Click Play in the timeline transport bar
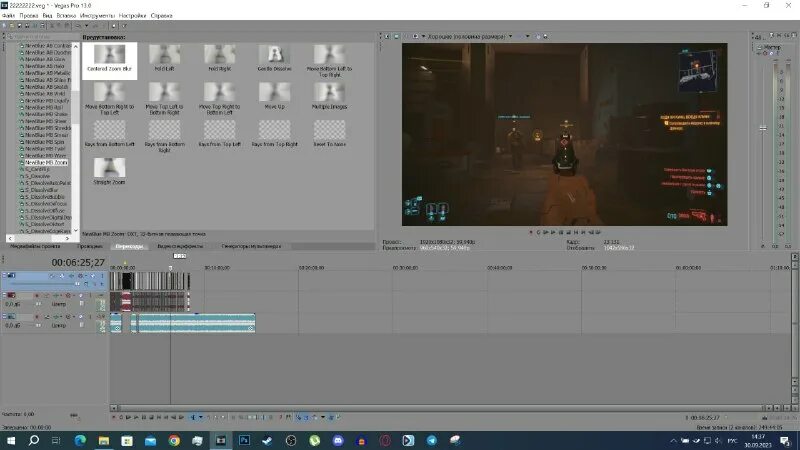Screen dimensions: 800x450 [x=136, y=417]
